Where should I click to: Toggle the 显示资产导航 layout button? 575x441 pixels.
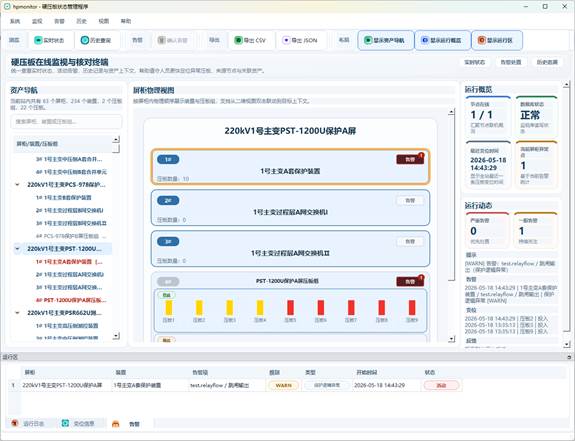[x=385, y=40]
